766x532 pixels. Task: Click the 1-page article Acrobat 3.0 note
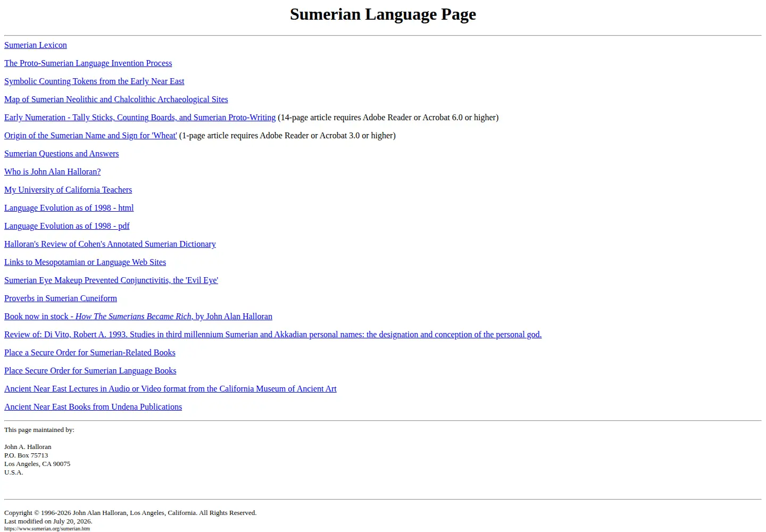[287, 136]
